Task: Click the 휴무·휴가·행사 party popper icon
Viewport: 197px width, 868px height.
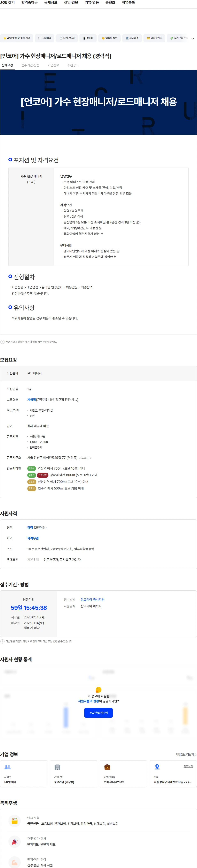Action: pyautogui.click(x=14, y=842)
